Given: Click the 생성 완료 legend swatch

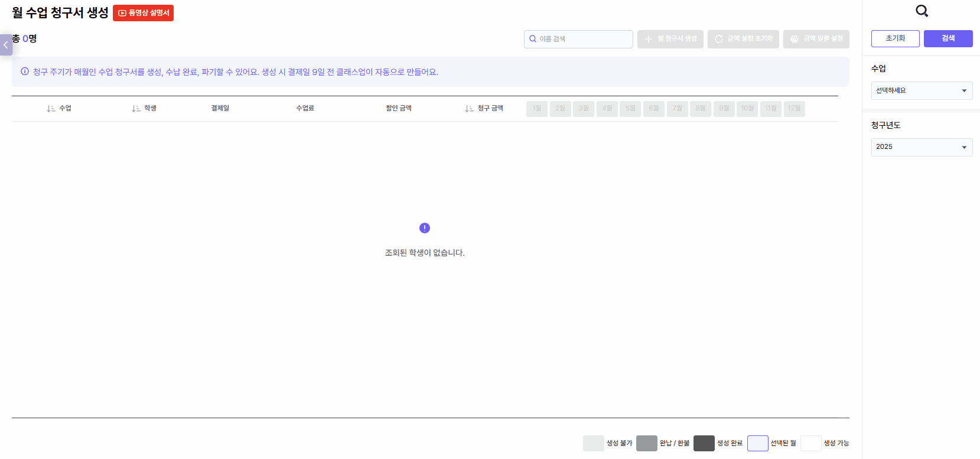Looking at the screenshot, I should [x=704, y=444].
